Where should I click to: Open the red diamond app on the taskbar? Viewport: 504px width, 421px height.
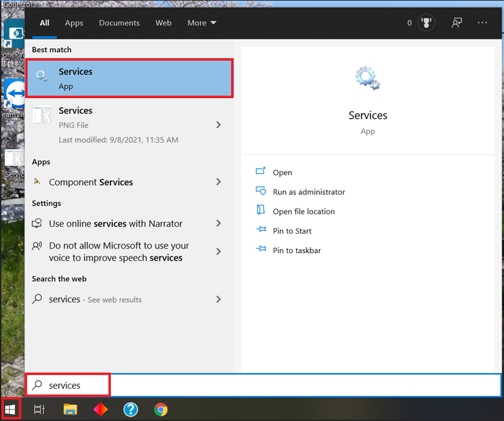[100, 409]
